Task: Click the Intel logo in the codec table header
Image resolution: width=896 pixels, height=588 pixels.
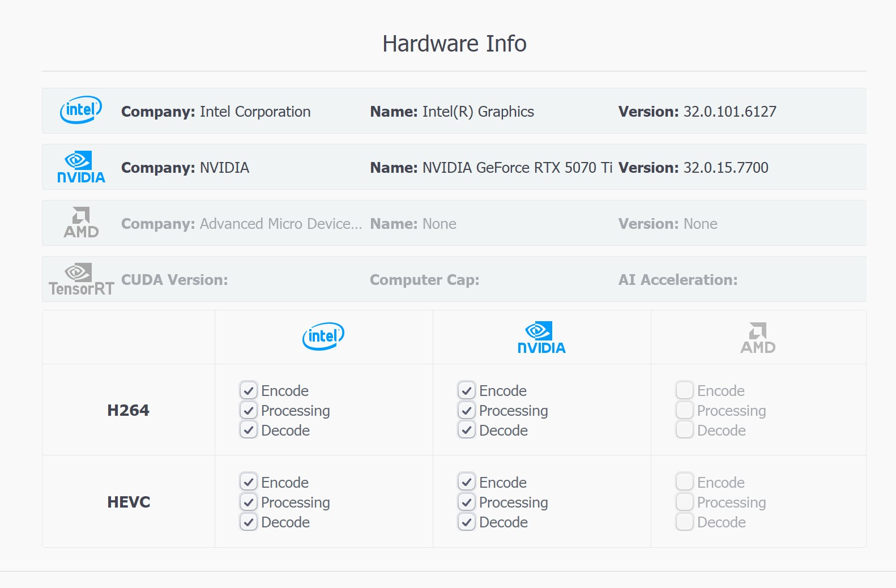Action: click(323, 336)
